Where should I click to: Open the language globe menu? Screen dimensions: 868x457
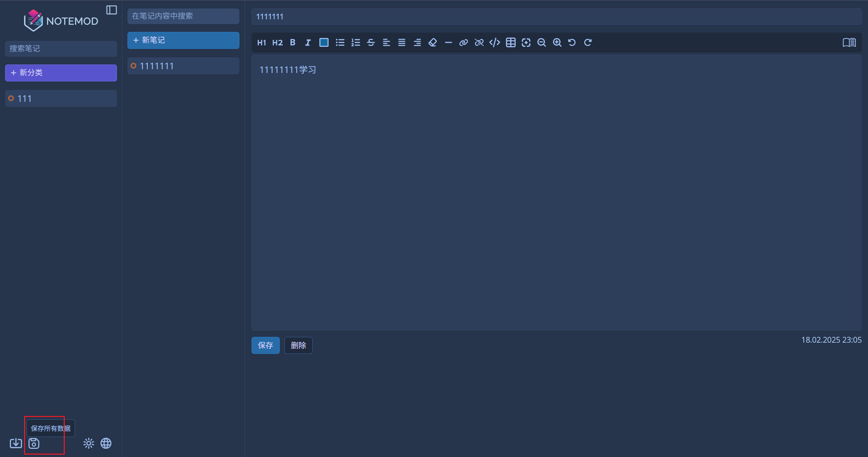[106, 443]
